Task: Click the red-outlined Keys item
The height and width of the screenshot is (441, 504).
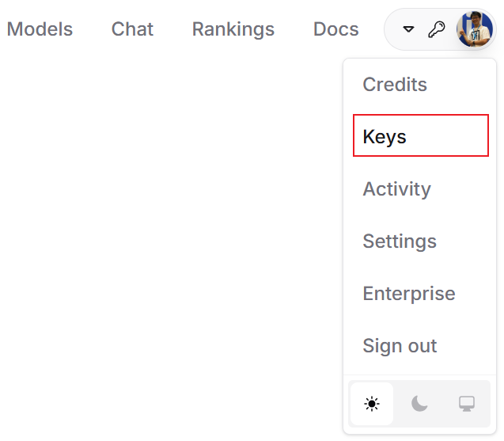Action: 421,135
